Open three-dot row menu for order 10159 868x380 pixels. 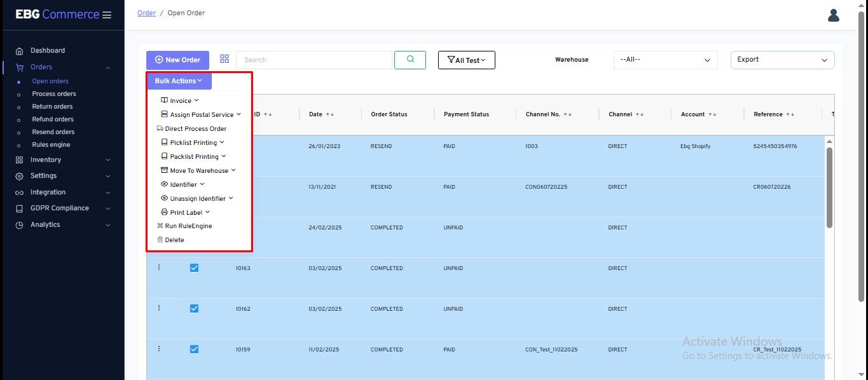159,349
